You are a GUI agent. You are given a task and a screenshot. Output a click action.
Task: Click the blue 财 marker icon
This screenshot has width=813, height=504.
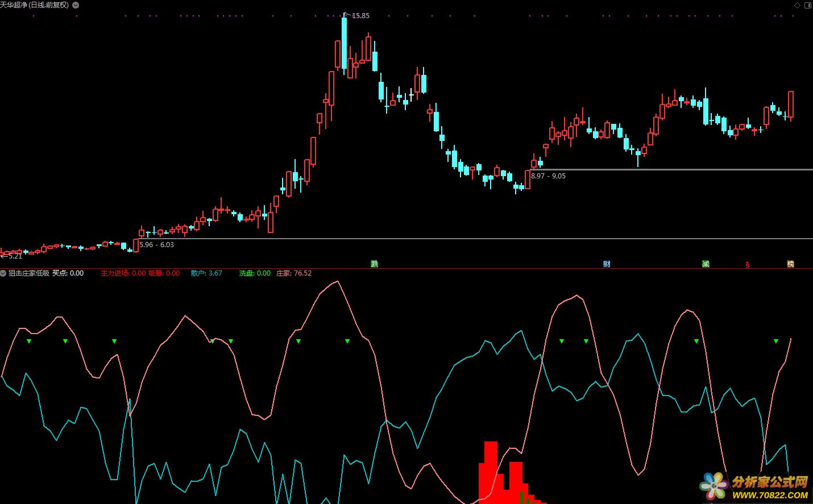(x=607, y=264)
